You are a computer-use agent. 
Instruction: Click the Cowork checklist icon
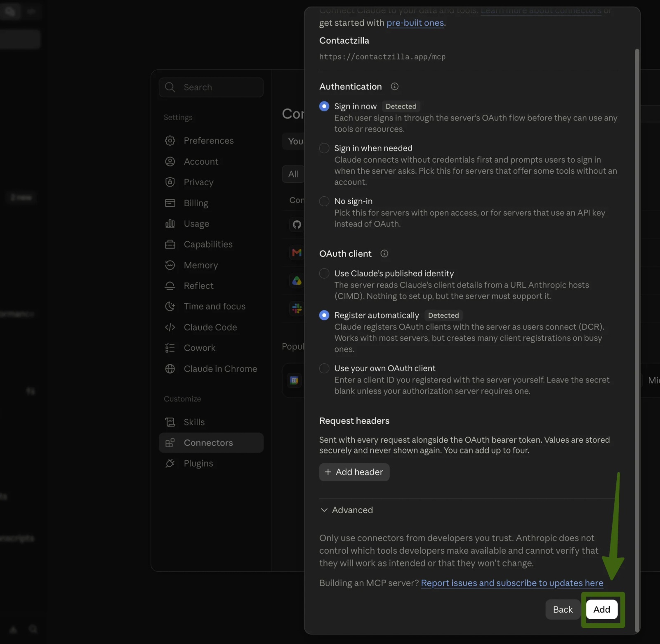point(170,348)
